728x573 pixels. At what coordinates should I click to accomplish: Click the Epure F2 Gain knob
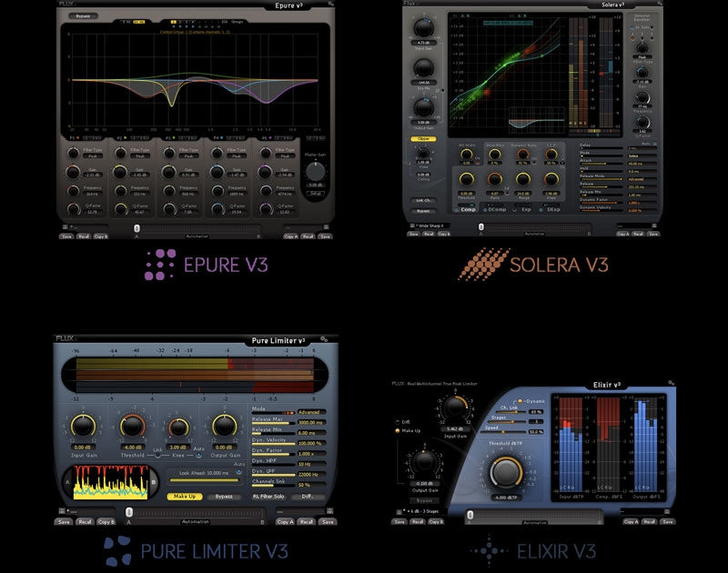point(120,172)
